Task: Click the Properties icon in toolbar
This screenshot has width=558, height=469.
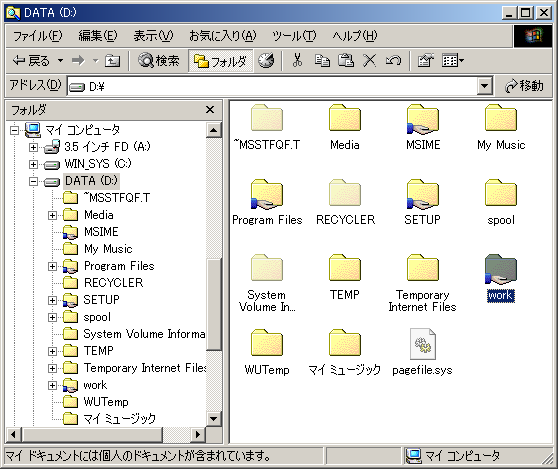Action: pyautogui.click(x=426, y=60)
